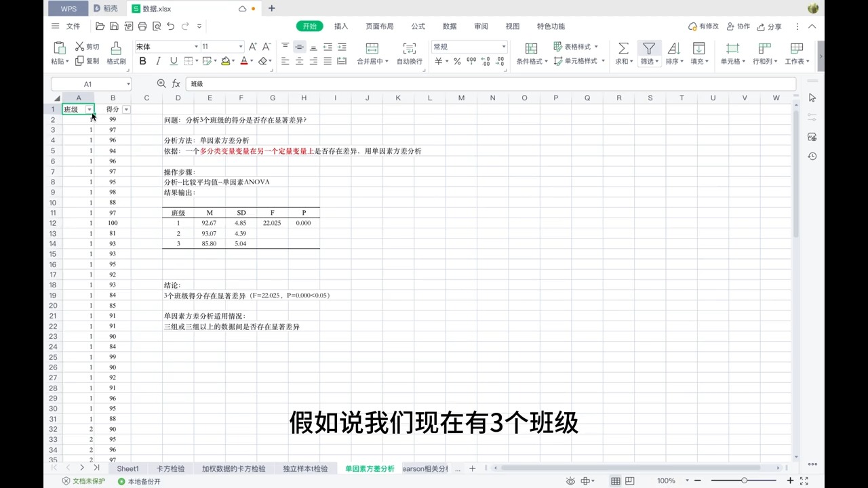Image resolution: width=868 pixels, height=488 pixels.
Task: Enable 自动换行 (Wrap Text)
Action: pos(409,53)
